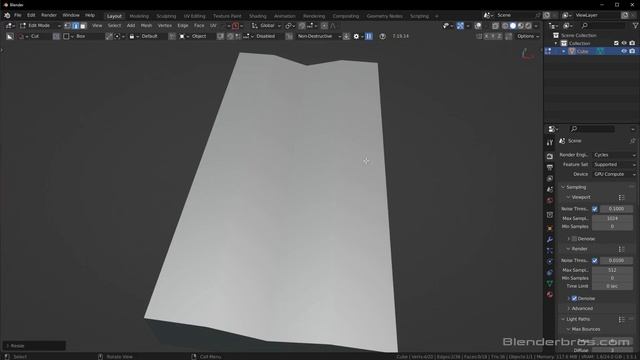Open the Options dropdown
640x360 pixels.
(528, 36)
